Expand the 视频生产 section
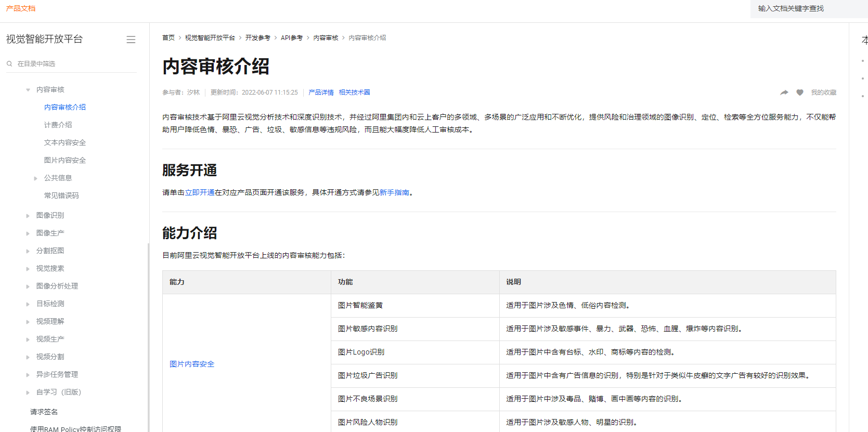868x432 pixels. [x=28, y=339]
